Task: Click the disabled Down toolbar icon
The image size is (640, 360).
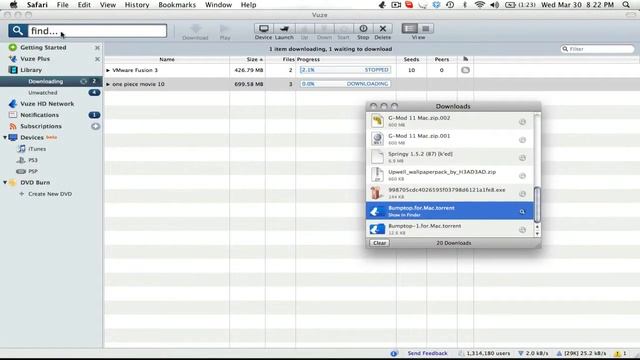Action: click(324, 29)
